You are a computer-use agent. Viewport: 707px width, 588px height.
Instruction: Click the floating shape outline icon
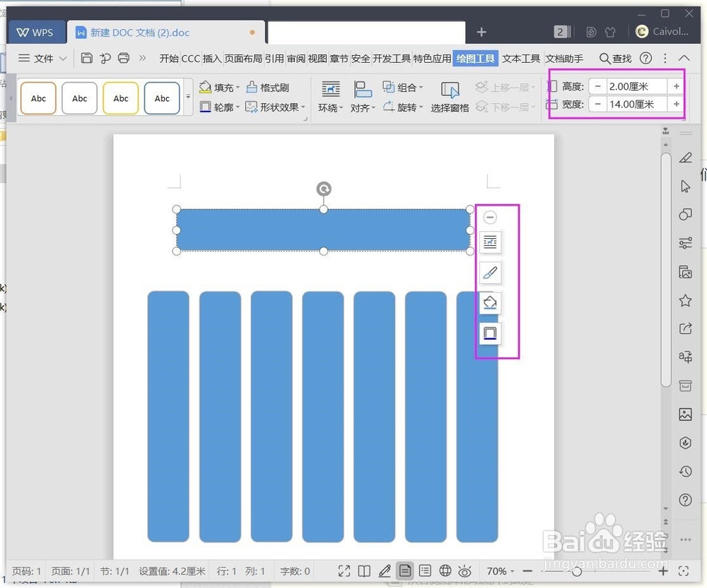[x=490, y=333]
